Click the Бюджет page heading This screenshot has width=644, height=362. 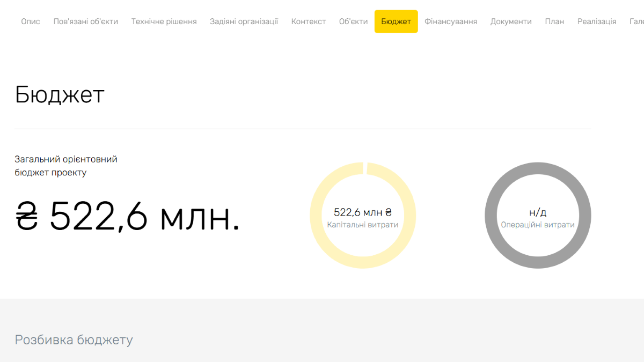pos(60,95)
